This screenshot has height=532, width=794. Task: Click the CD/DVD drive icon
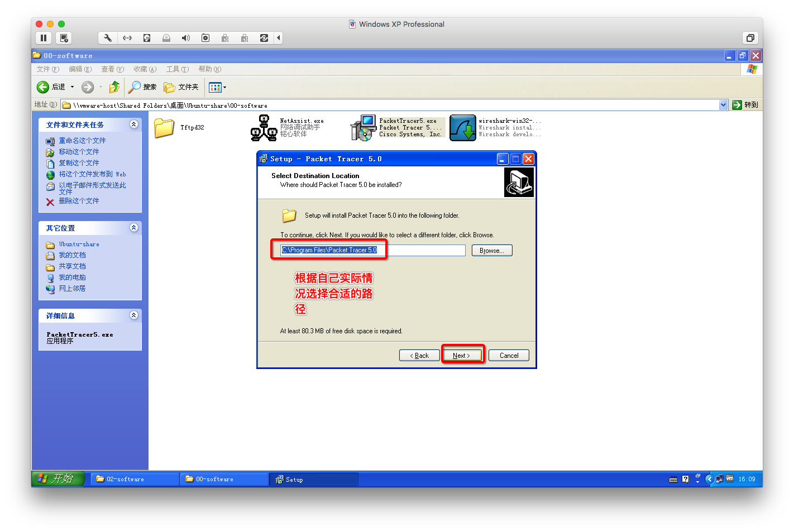[x=166, y=38]
